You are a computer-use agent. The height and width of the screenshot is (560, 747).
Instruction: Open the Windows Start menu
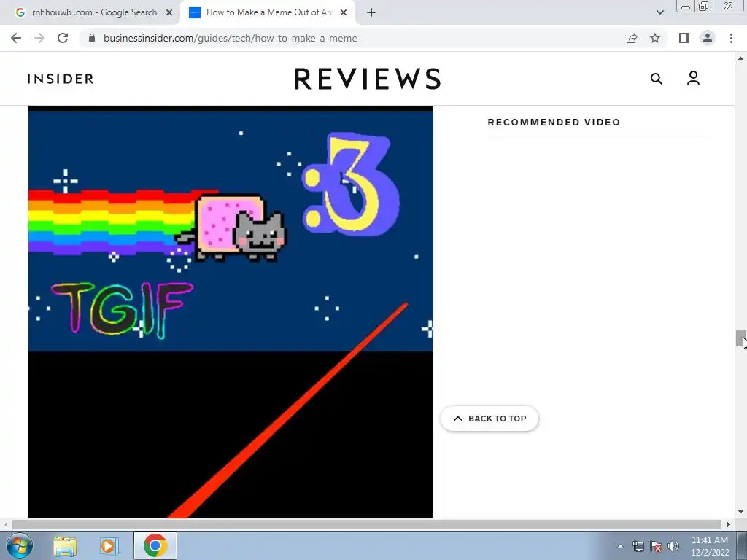20,545
